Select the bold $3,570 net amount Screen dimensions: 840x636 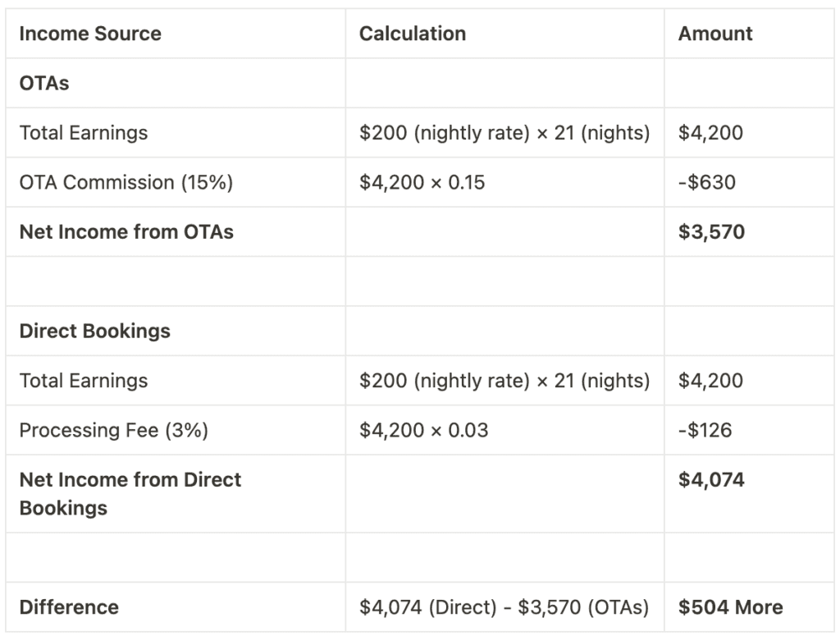click(711, 232)
